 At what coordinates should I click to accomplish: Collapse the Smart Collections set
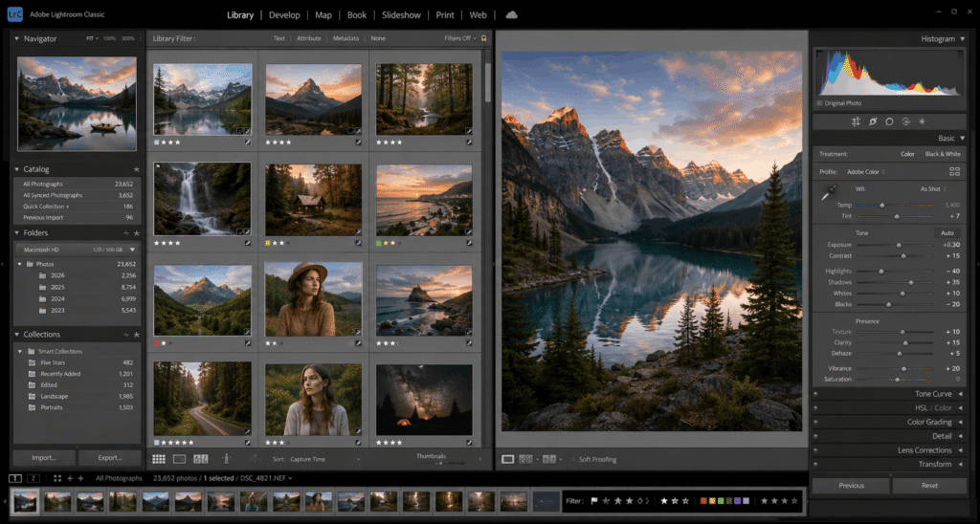tap(20, 352)
